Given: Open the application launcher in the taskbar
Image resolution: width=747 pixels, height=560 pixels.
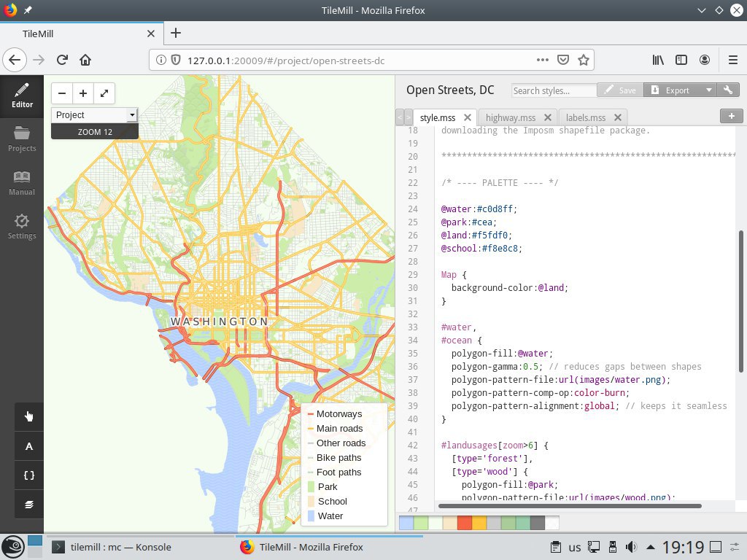Looking at the screenshot, I should pyautogui.click(x=13, y=547).
